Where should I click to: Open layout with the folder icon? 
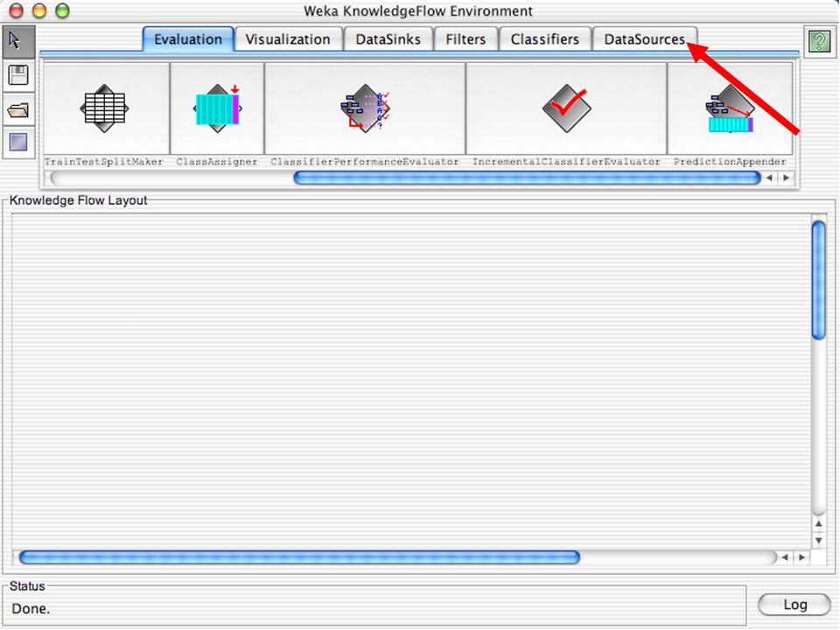click(18, 110)
